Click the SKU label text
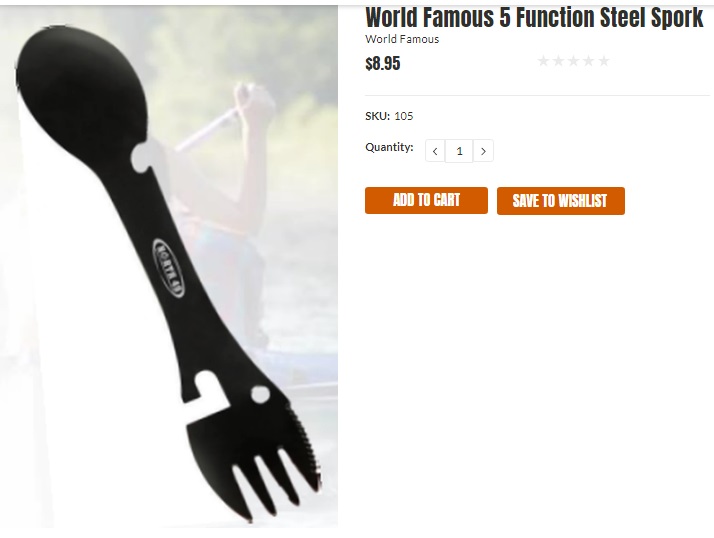Viewport: 714px width, 538px height. pyautogui.click(x=377, y=116)
